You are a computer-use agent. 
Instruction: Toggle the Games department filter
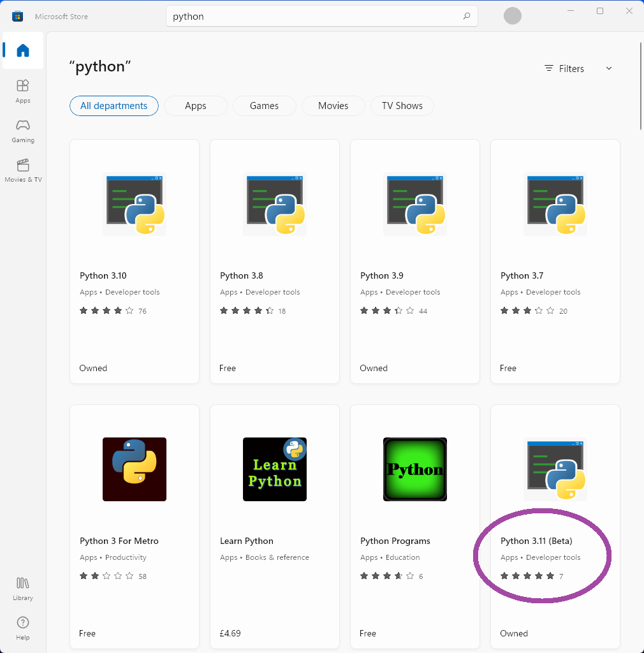tap(264, 106)
